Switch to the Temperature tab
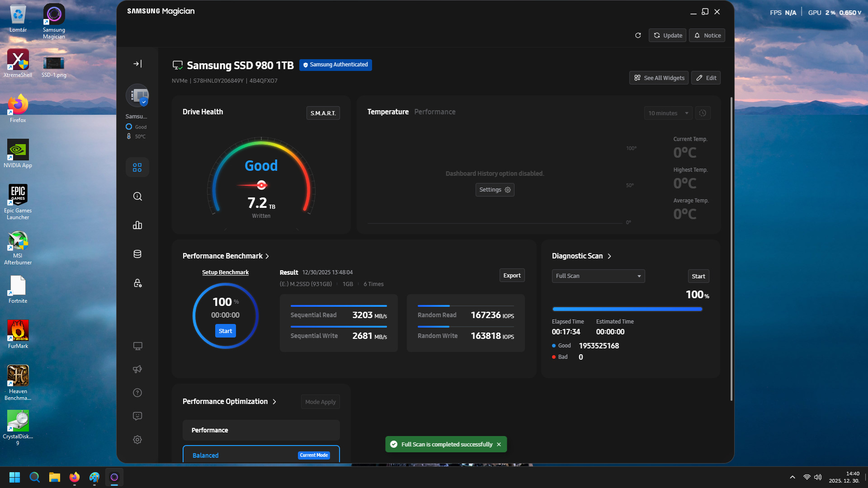 coord(387,112)
